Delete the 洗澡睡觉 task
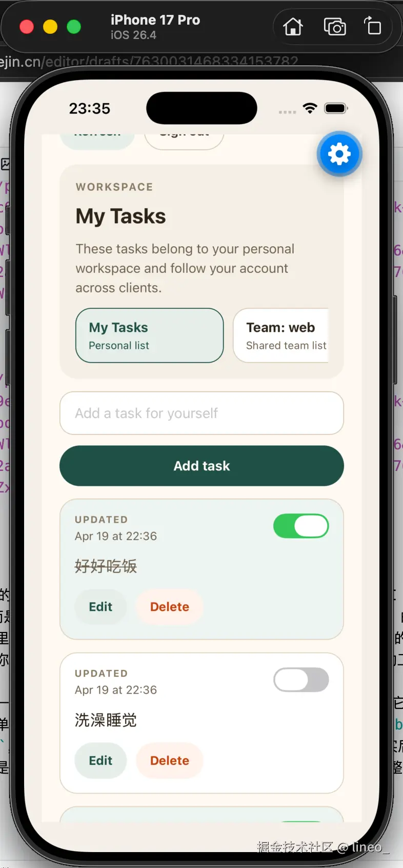 (170, 761)
